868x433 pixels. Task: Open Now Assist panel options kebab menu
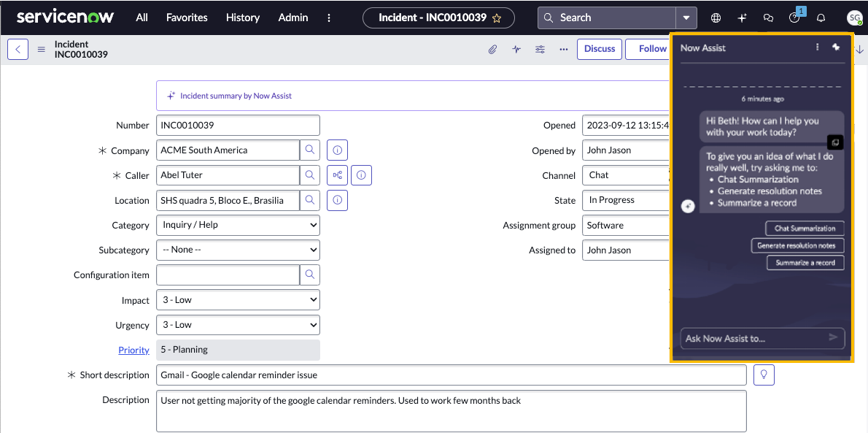[x=817, y=47]
